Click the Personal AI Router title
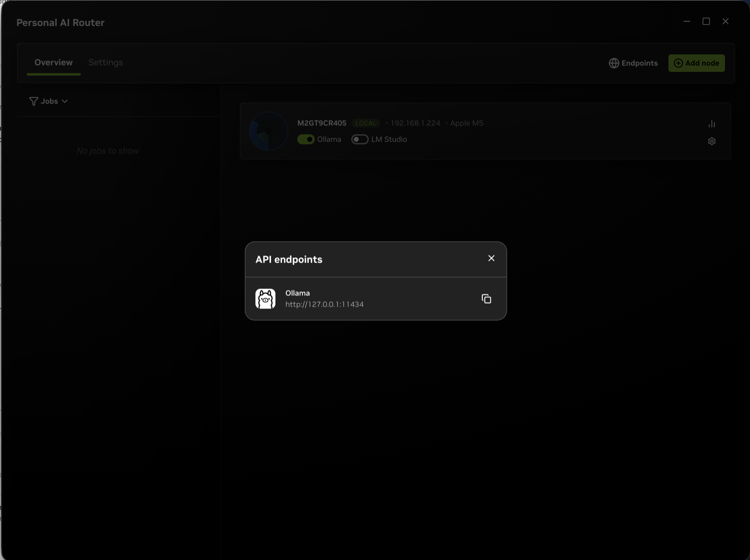The width and height of the screenshot is (750, 560). pos(60,22)
